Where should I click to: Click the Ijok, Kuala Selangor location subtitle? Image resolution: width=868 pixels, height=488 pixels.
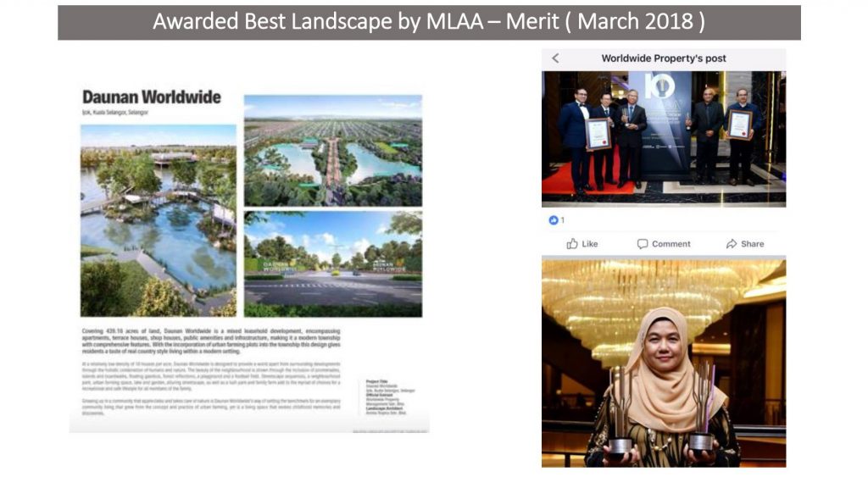pos(114,112)
